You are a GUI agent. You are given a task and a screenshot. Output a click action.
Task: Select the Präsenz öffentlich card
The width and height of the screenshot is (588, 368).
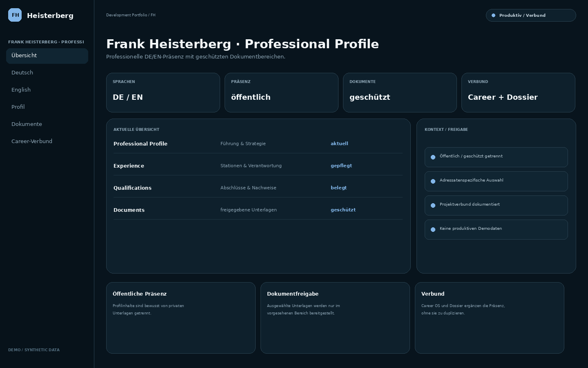click(281, 92)
